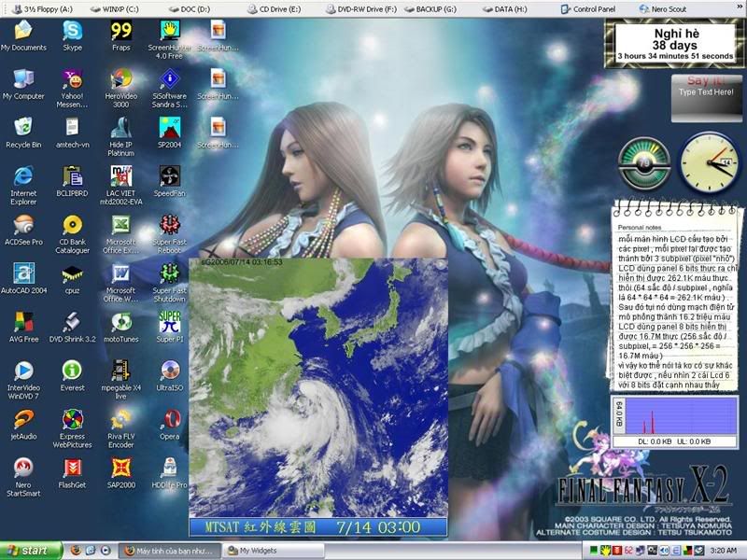This screenshot has width=747, height=560.
Task: Open SAP2000 desktop shortcut
Action: 121,473
